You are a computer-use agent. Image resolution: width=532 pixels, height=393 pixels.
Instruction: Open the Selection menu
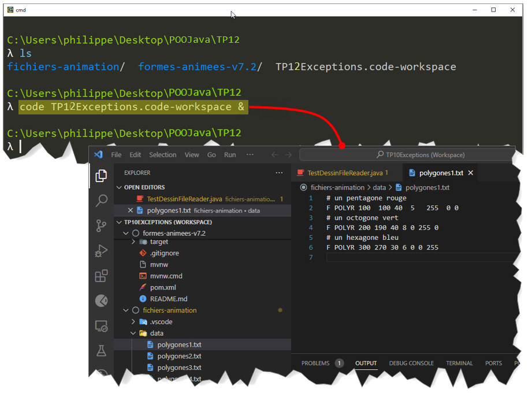click(162, 155)
